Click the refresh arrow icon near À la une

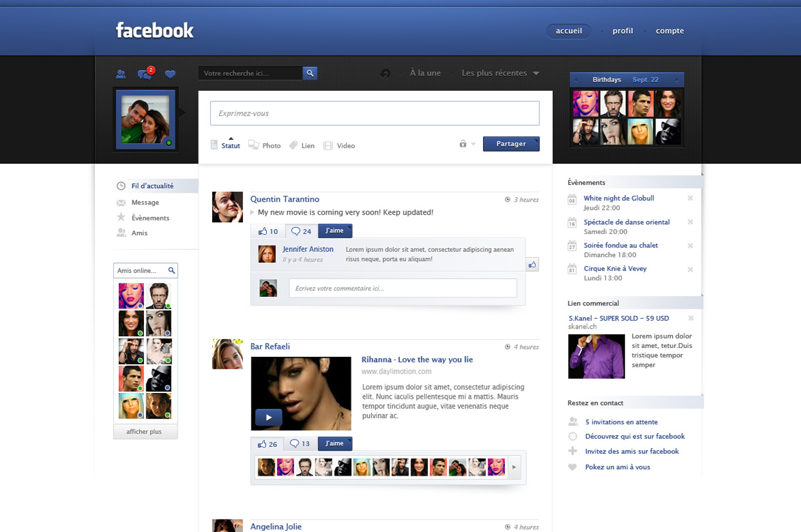(385, 74)
